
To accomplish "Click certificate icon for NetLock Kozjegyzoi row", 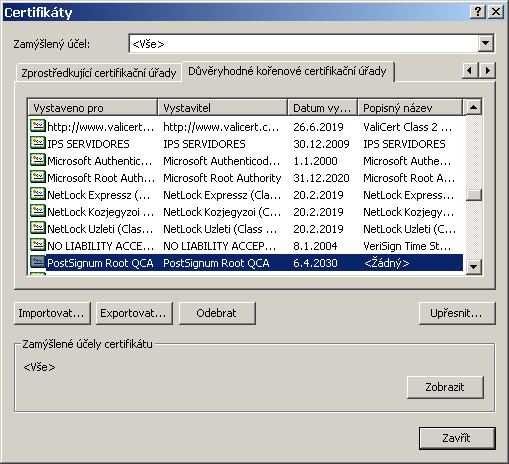I will point(38,211).
